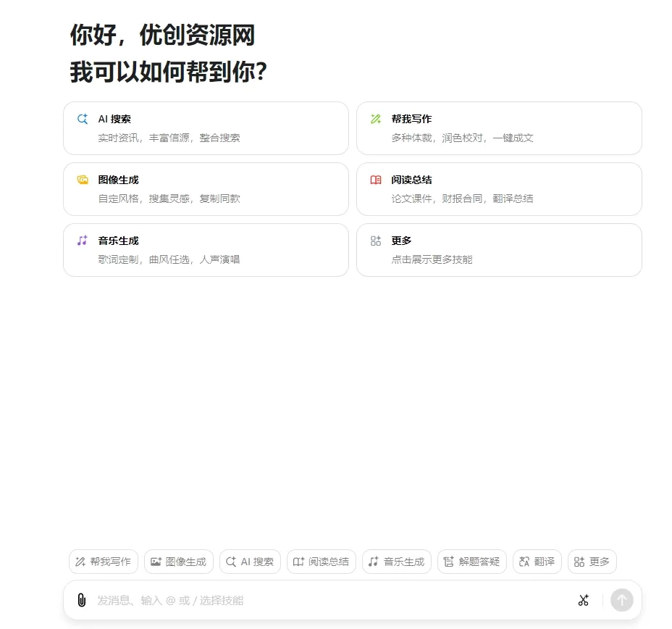Image resolution: width=672 pixels, height=629 pixels.
Task: Click the text 实时资讯，丰富信源，整合搜索
Action: tap(169, 138)
